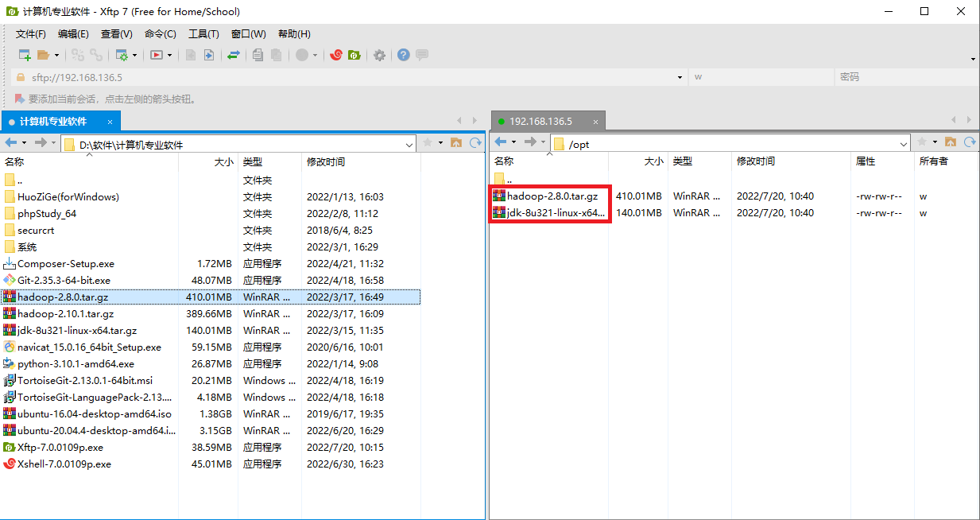Refresh the remote /opt listing

[970, 142]
